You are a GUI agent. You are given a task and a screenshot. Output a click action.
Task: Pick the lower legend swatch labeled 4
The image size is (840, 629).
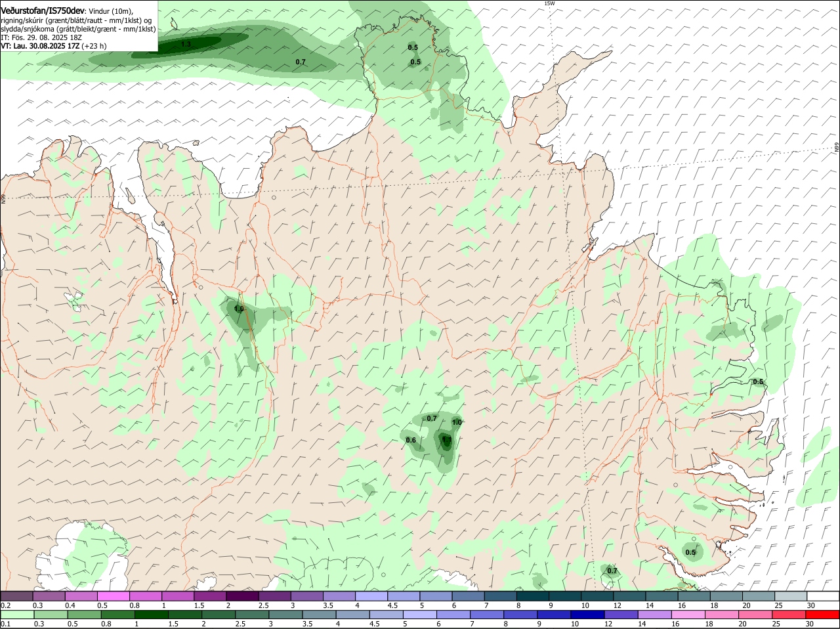coord(354,615)
